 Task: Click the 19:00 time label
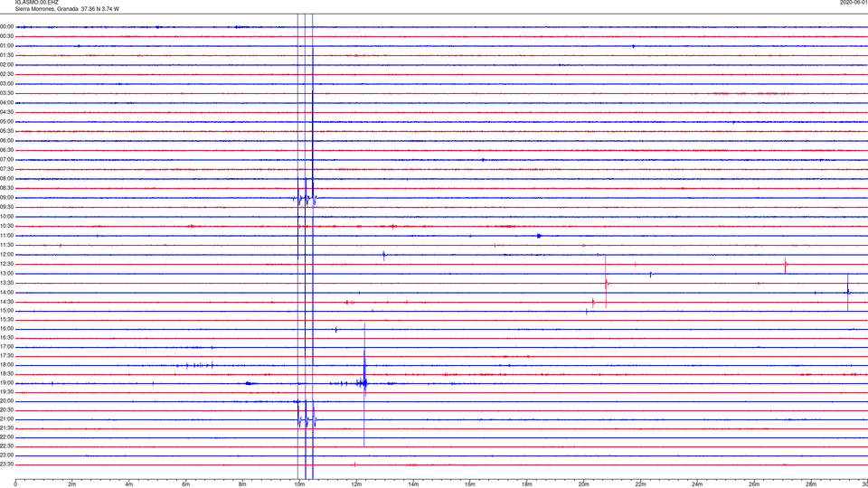6,383
